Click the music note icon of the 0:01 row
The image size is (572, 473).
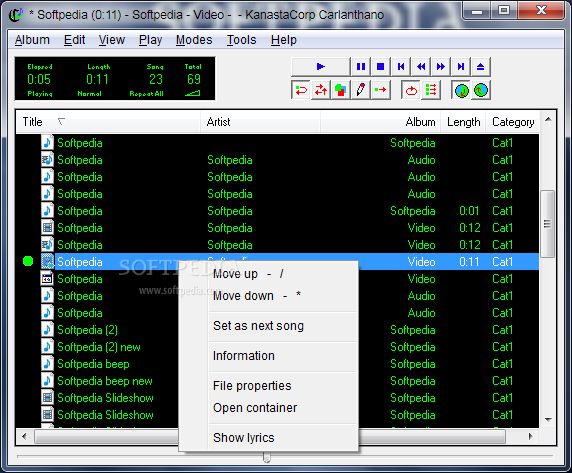click(47, 211)
